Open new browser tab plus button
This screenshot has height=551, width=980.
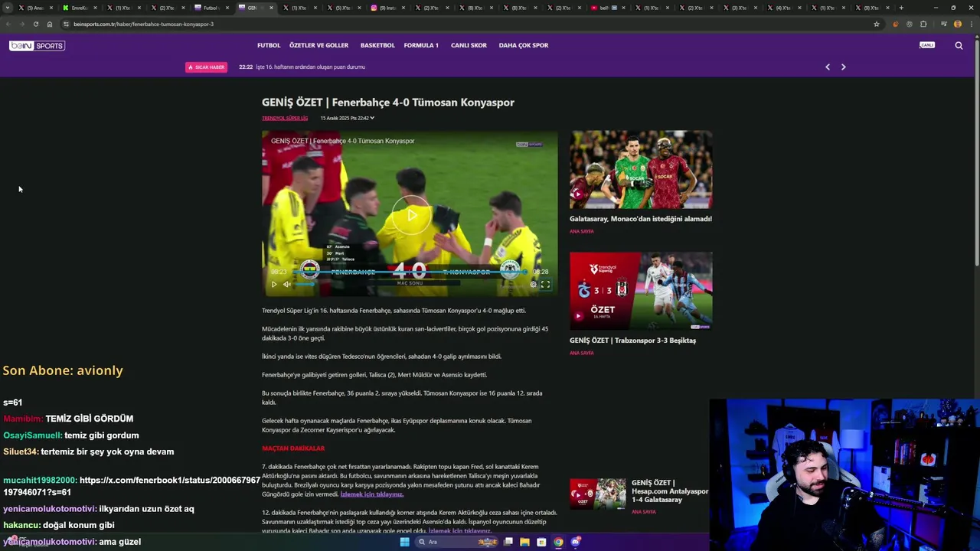coord(901,8)
